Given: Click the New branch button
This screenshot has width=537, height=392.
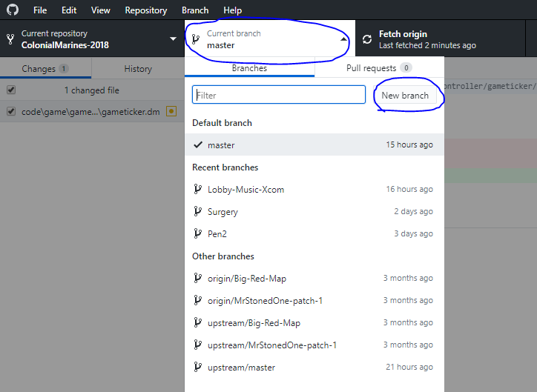Looking at the screenshot, I should (405, 95).
